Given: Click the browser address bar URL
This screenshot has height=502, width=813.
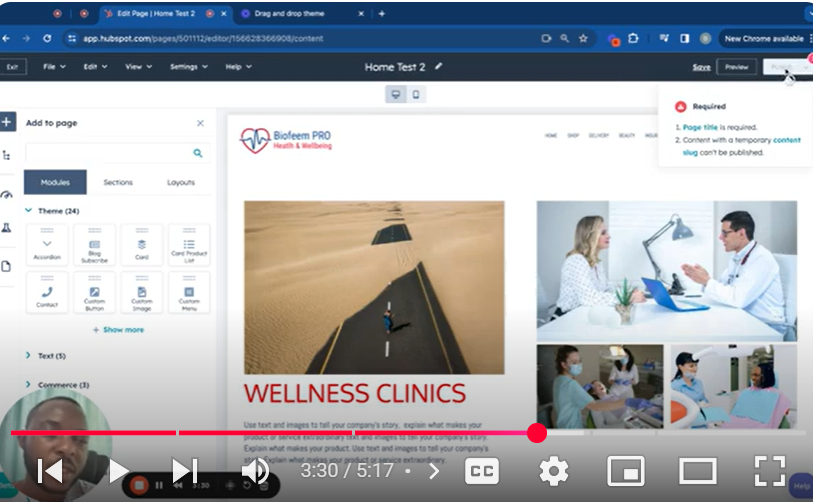Looking at the screenshot, I should (203, 38).
